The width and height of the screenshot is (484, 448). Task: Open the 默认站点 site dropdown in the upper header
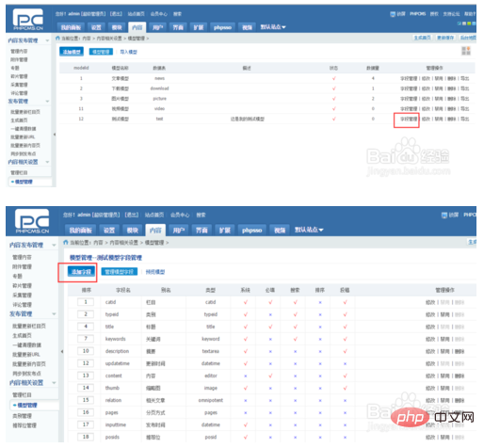click(x=273, y=27)
